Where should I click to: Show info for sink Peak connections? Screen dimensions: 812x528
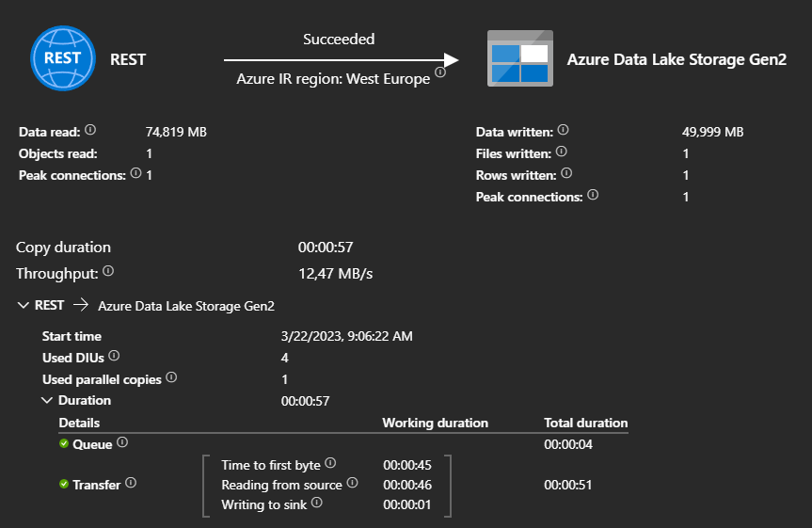(x=593, y=195)
